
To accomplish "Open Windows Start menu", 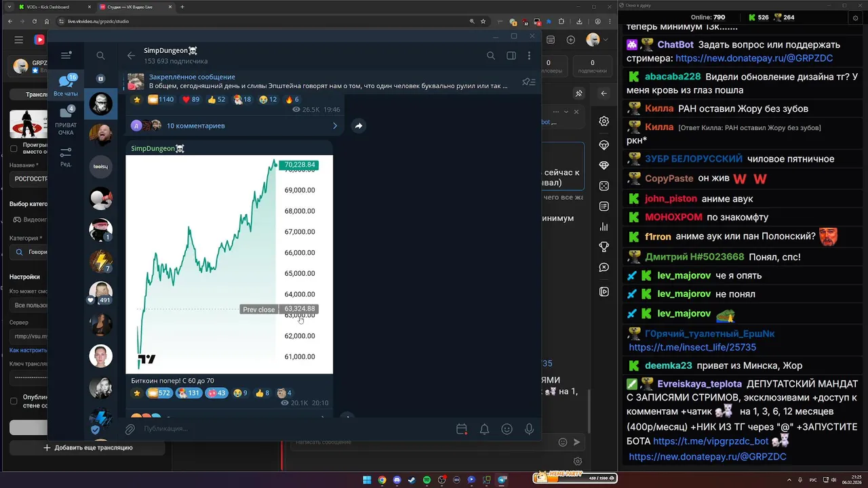I will (367, 480).
